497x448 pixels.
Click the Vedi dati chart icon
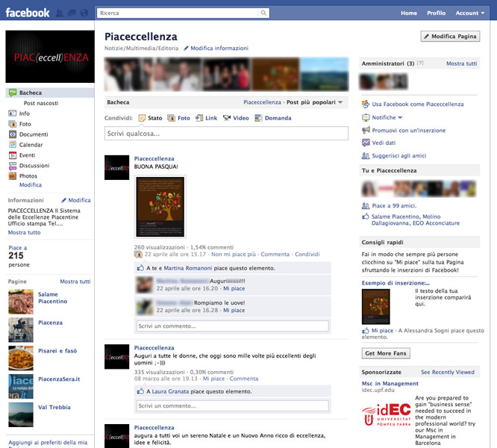coord(366,143)
